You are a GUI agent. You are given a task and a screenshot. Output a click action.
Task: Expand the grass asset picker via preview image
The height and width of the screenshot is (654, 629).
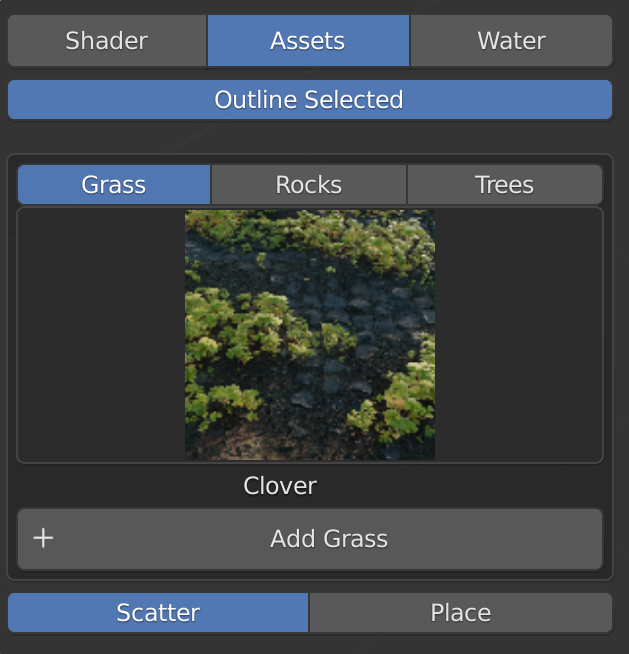click(x=310, y=335)
